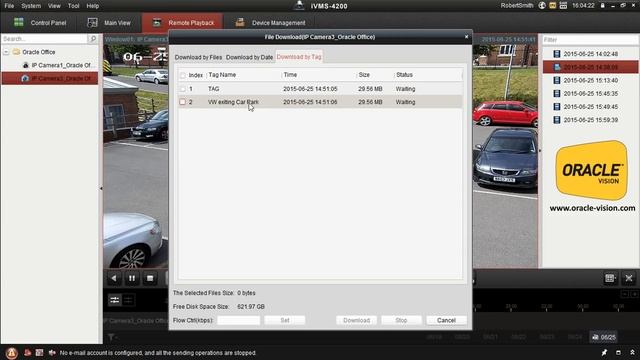Click the tag Filter field
640x360 pixels.
(x=590, y=40)
